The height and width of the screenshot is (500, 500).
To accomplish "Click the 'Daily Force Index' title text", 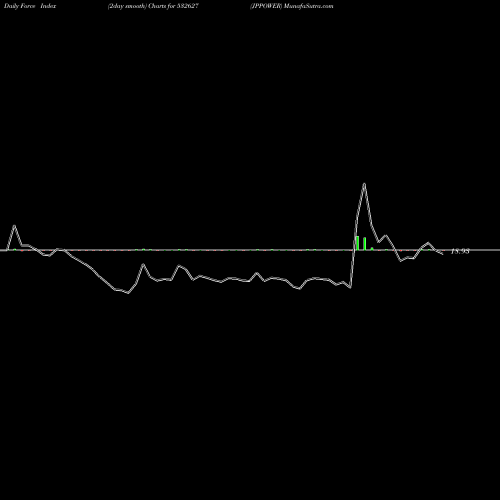I will pos(30,6).
